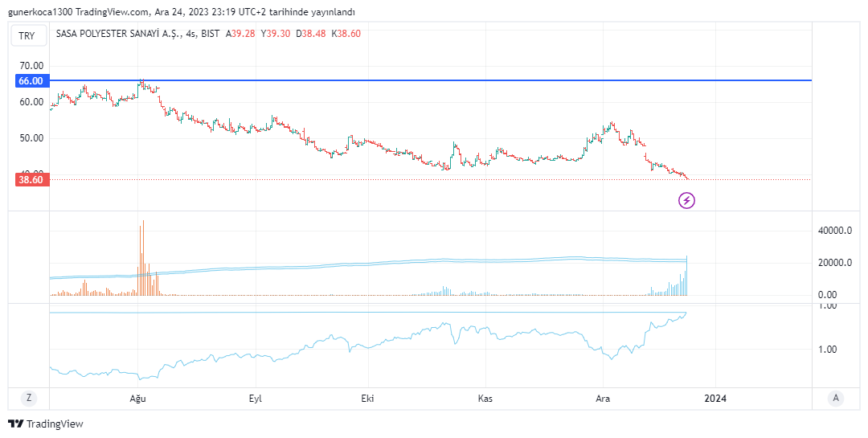Screen dimensions: 868x438
Task: Click the Eyl label on time axis
Action: (x=256, y=398)
